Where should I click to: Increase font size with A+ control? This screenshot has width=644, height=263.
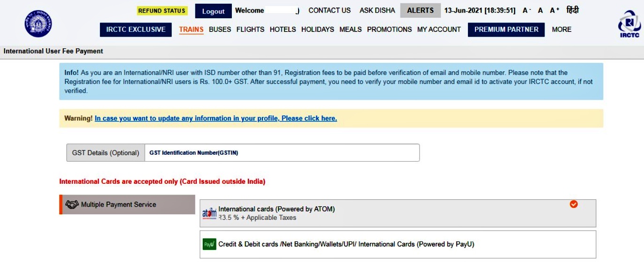[x=554, y=10]
